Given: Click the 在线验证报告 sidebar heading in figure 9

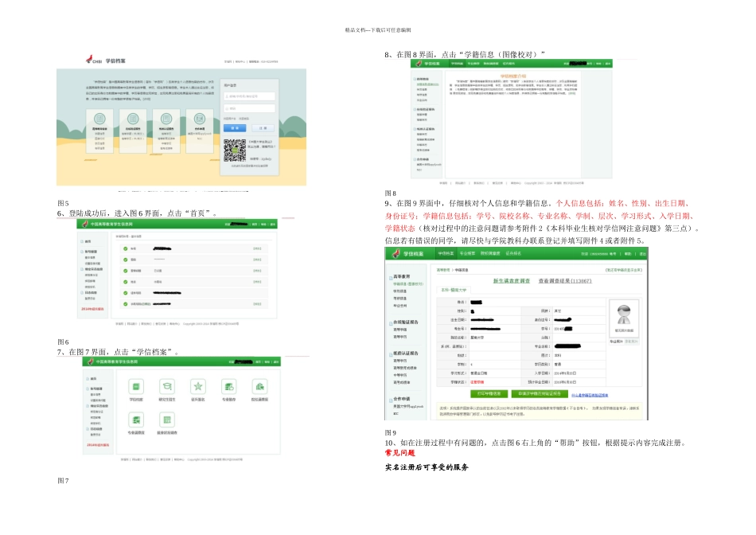Looking at the screenshot, I should click(x=406, y=322).
